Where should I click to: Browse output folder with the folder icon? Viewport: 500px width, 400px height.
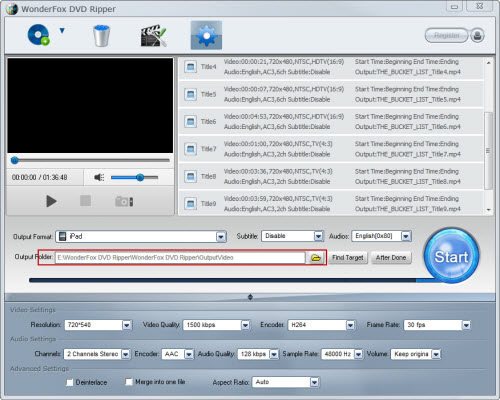click(x=316, y=258)
